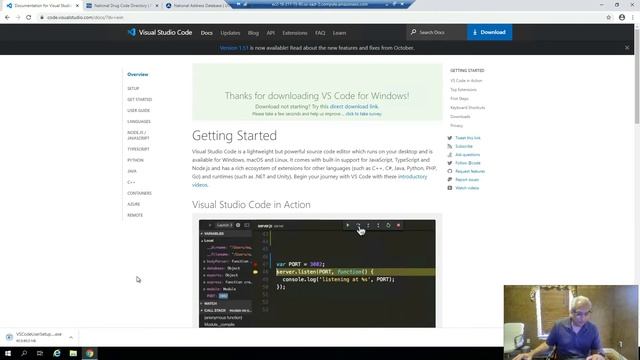The height and width of the screenshot is (360, 640).
Task: Open the Learn menu item
Action: [339, 33]
